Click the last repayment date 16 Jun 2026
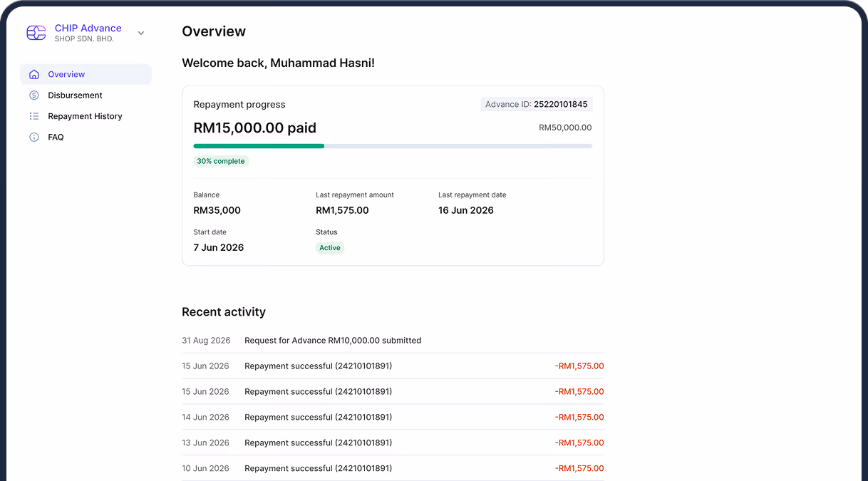Screen dimensions: 868x481 point(466,210)
